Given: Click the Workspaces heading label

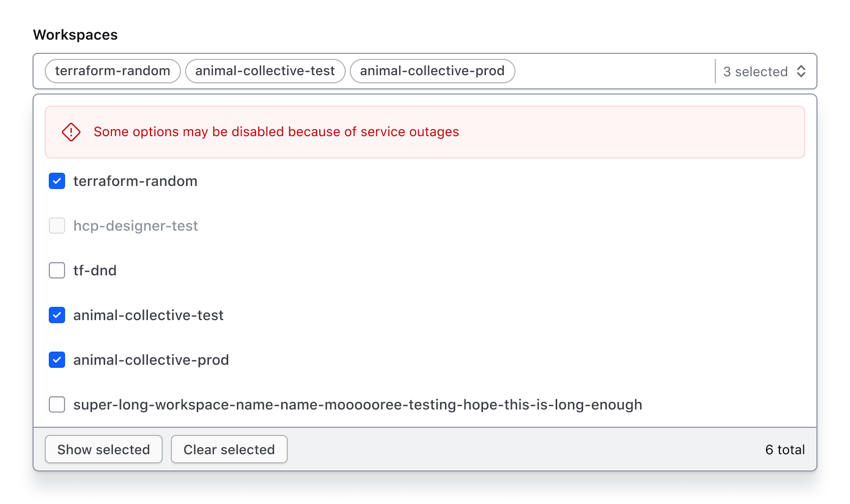Looking at the screenshot, I should coord(75,35).
